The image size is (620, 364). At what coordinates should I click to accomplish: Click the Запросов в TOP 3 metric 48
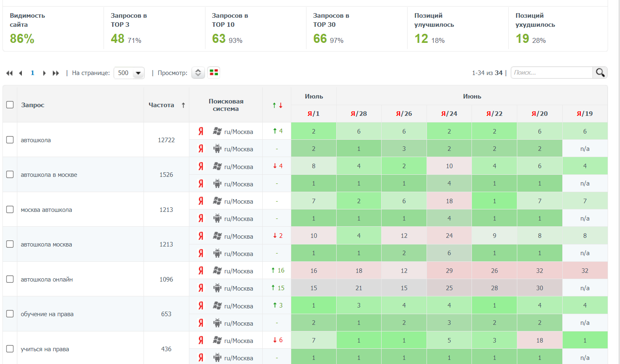(x=118, y=39)
